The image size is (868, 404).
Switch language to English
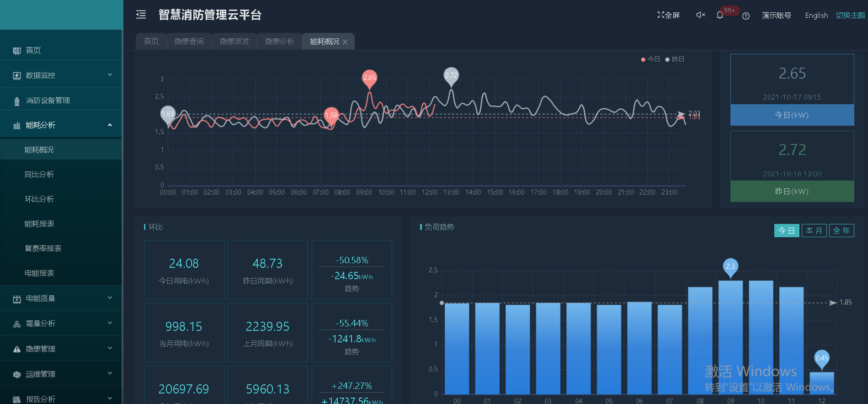816,16
